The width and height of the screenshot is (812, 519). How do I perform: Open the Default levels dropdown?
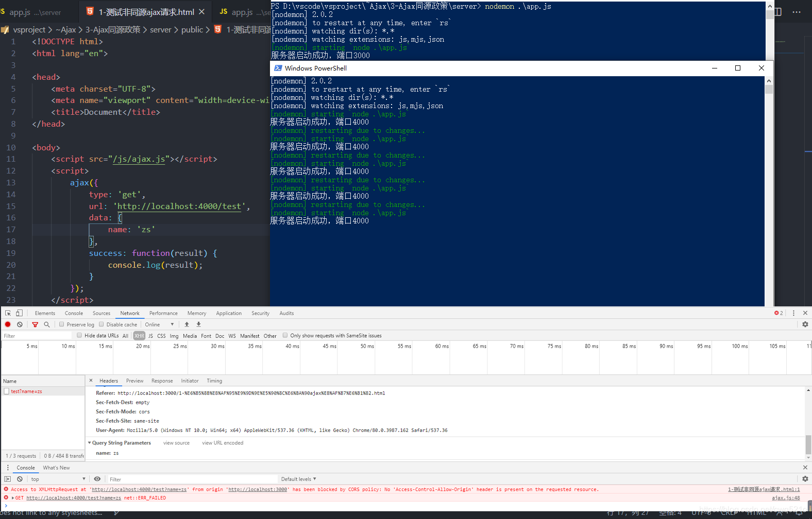coord(298,479)
